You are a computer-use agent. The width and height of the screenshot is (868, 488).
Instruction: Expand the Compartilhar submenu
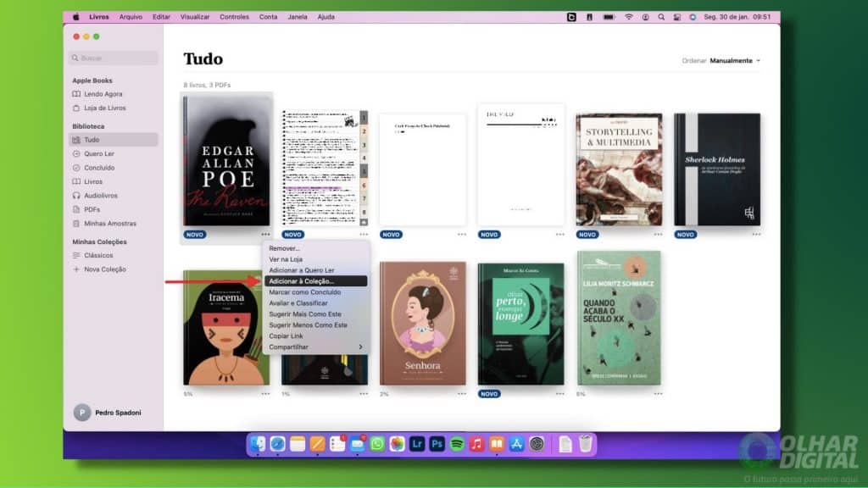click(315, 347)
